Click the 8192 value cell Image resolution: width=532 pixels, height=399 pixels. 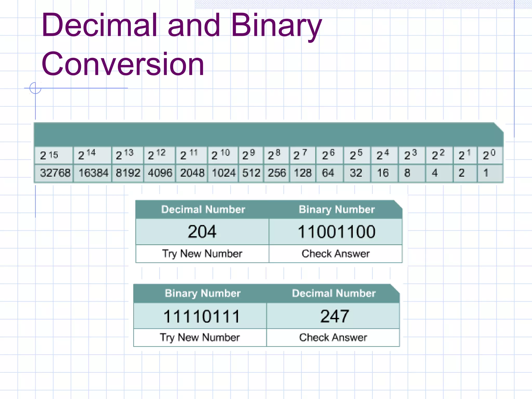(x=128, y=173)
